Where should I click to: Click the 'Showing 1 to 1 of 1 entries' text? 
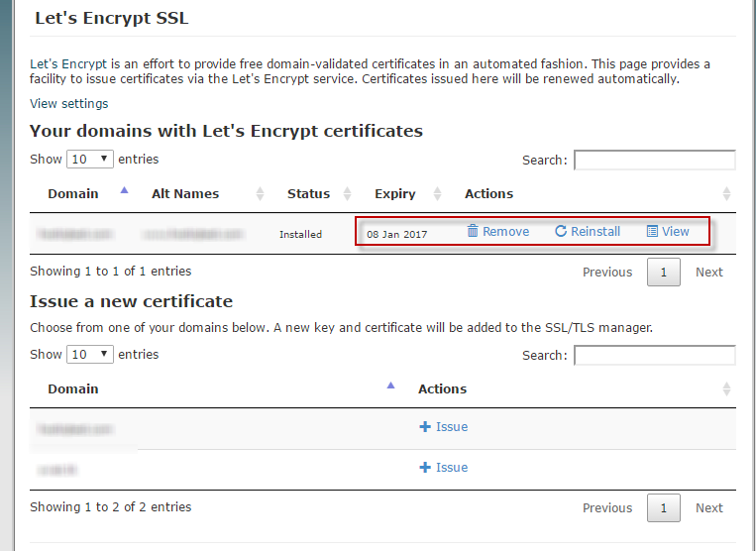pyautogui.click(x=110, y=271)
